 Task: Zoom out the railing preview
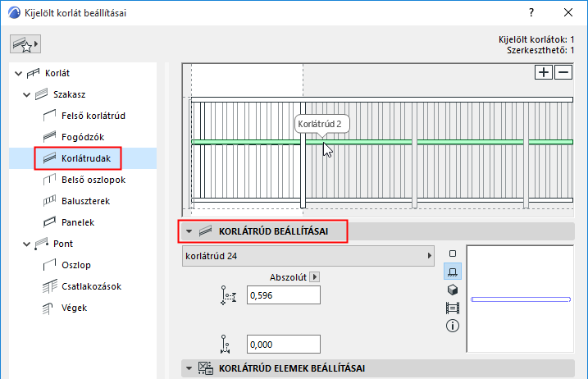[563, 72]
